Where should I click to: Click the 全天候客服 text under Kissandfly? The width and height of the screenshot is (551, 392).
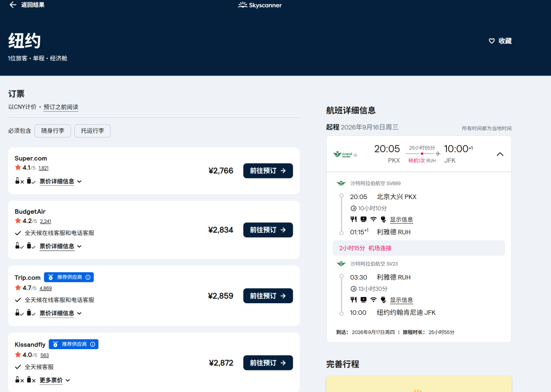[39, 367]
